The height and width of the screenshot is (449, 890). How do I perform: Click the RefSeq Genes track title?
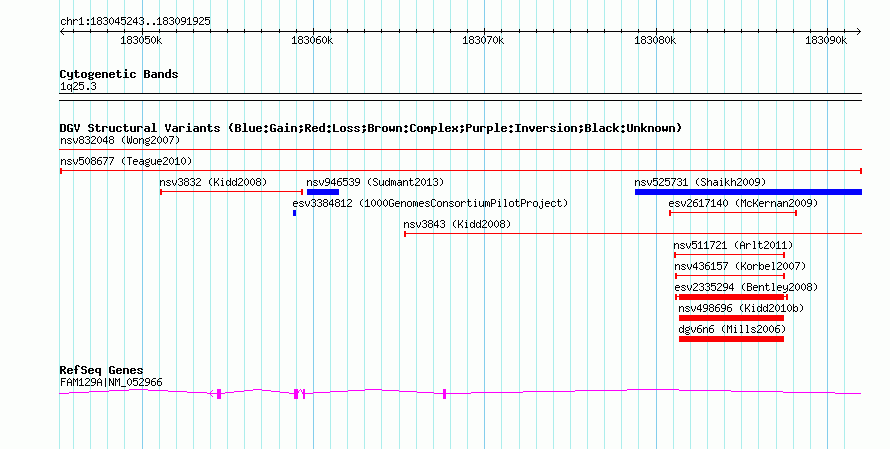point(101,370)
